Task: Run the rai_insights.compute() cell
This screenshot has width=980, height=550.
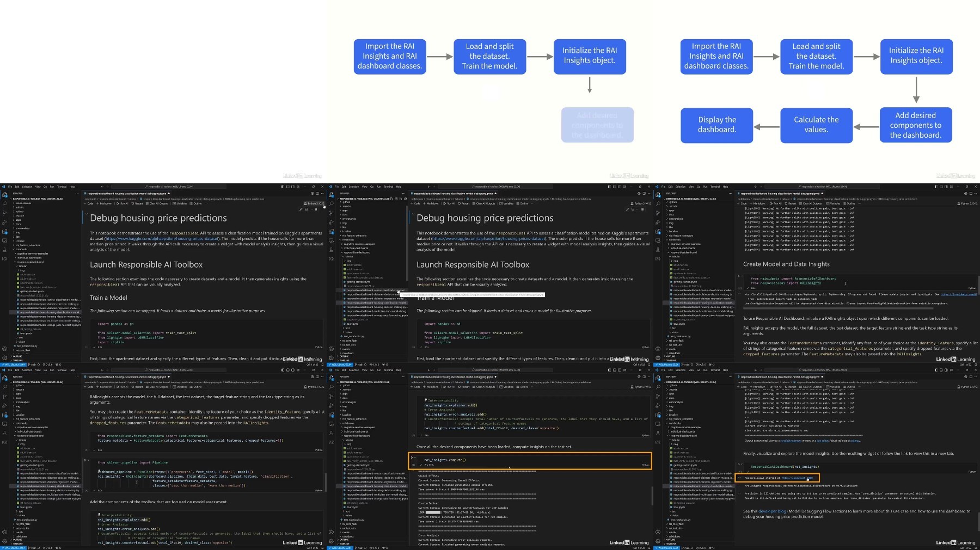Action: click(412, 458)
